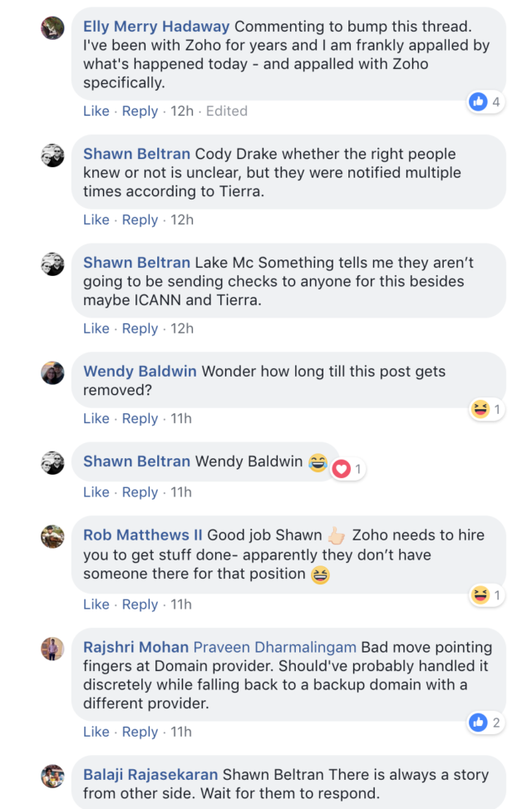Like Wendy Baldwin's comment

coord(96,418)
